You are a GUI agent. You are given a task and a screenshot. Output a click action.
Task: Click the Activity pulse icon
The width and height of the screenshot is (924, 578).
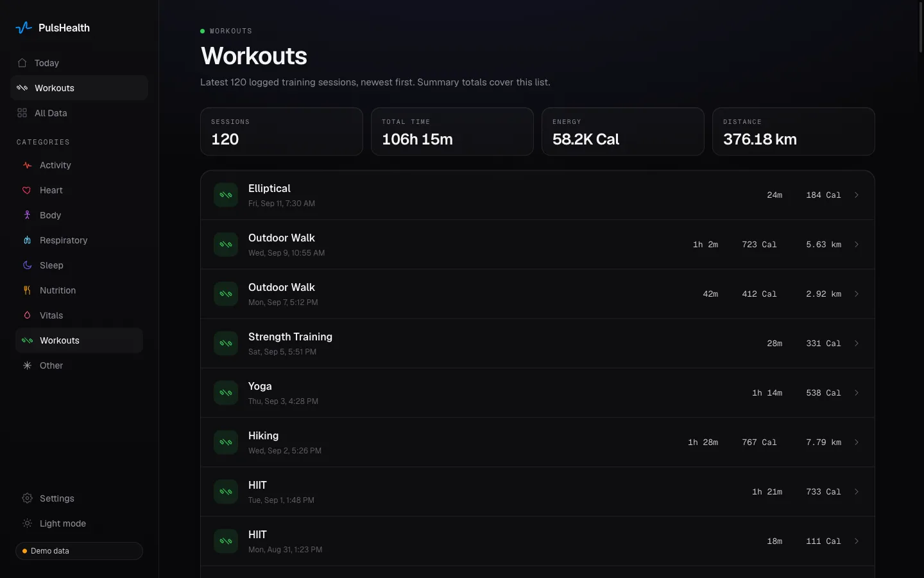click(27, 165)
